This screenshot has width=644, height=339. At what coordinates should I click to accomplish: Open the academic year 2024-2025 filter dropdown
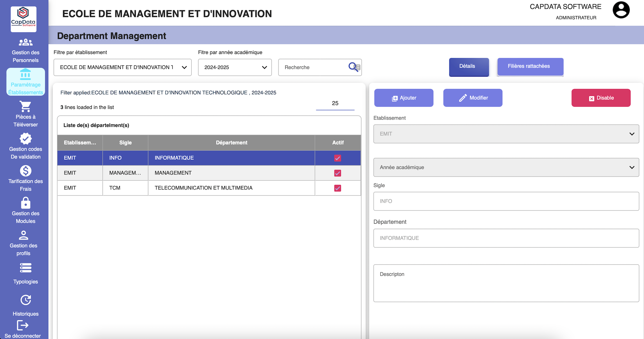(x=235, y=67)
